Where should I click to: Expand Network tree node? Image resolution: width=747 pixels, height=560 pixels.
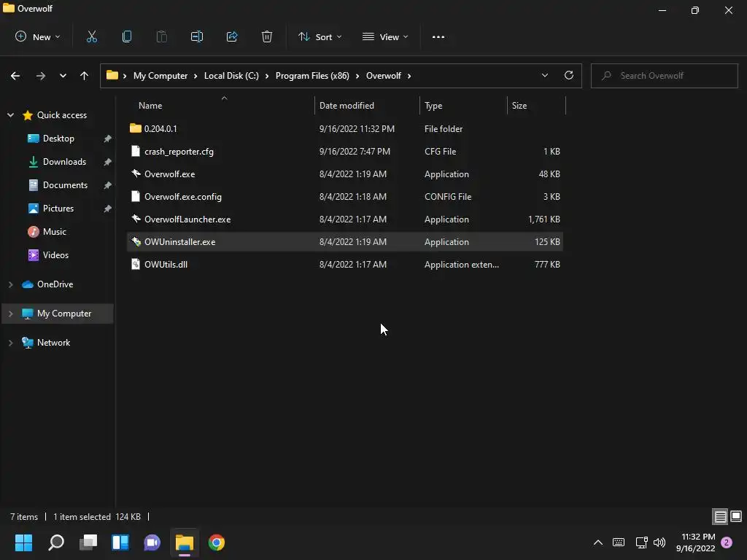point(10,343)
